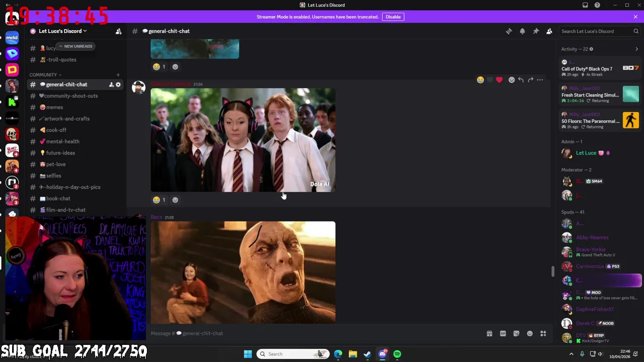This screenshot has width=644, height=362.
Task: Toggle laughing reaction under top image
Action: (x=159, y=66)
